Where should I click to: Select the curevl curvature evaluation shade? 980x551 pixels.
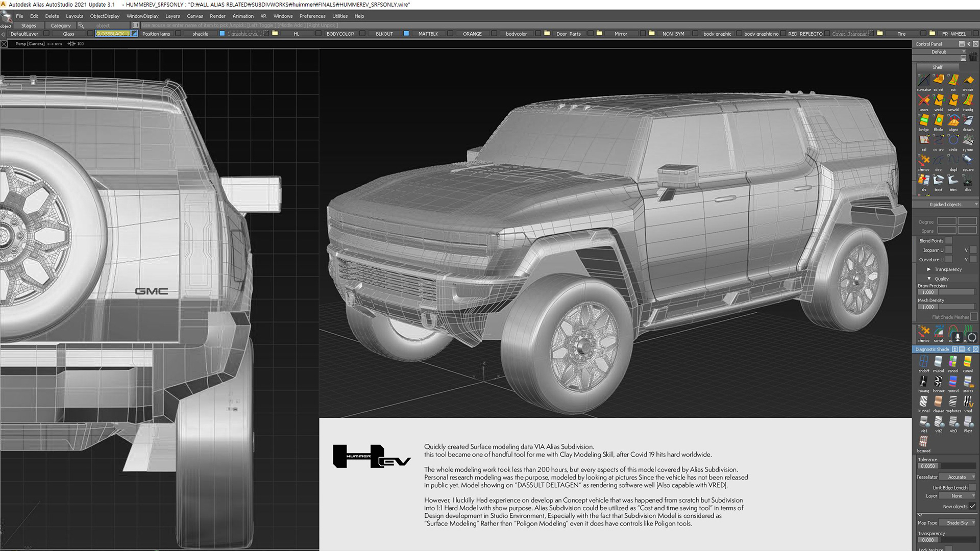[x=968, y=362]
